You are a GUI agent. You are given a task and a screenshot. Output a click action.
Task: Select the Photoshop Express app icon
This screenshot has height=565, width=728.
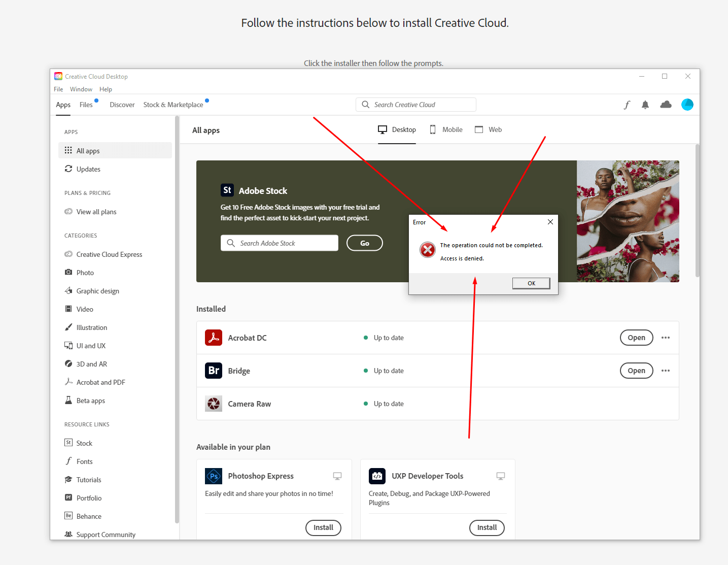(x=214, y=476)
